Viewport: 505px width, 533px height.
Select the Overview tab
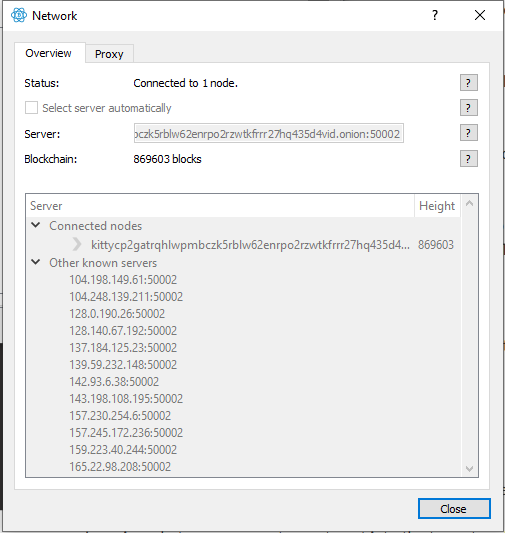(49, 53)
